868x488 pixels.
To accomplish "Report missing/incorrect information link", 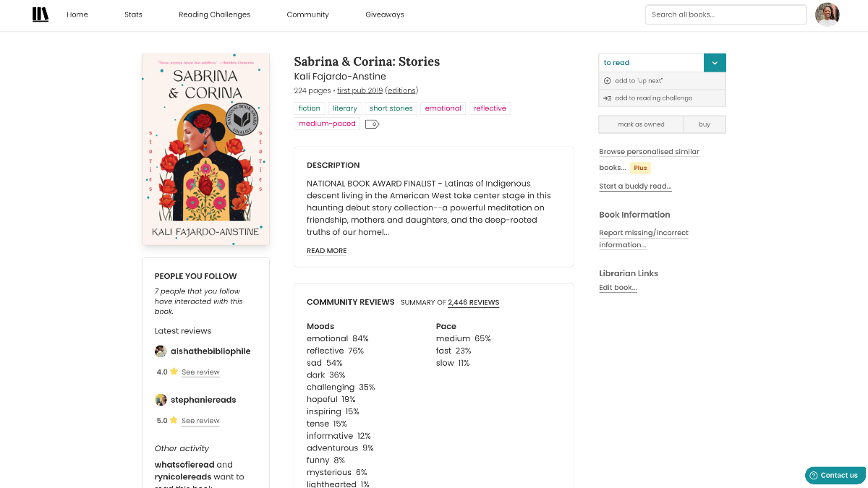I will pos(644,239).
